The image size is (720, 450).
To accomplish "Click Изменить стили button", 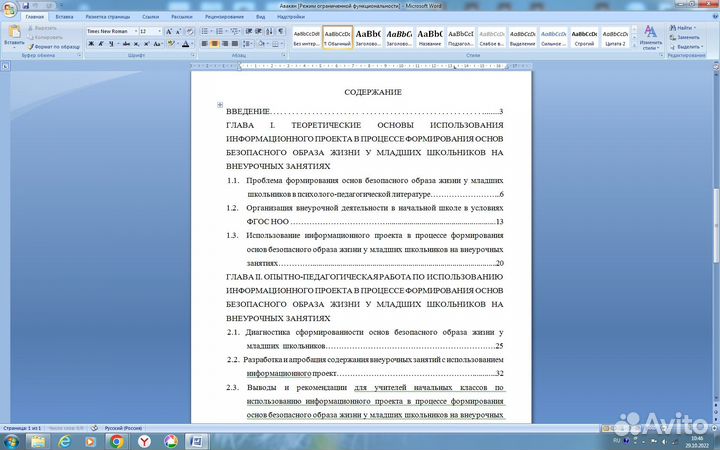I will (651, 37).
